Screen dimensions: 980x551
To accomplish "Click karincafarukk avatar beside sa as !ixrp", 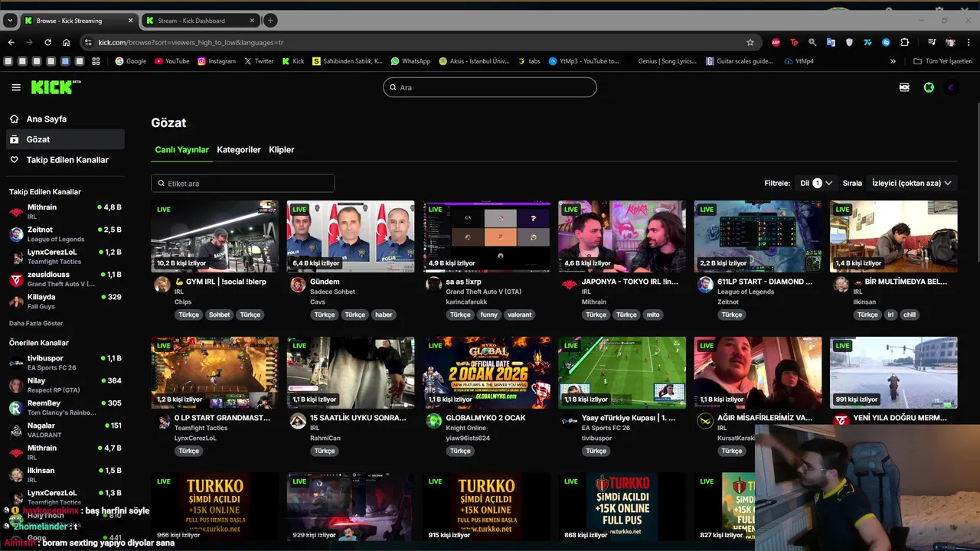I will tap(433, 285).
